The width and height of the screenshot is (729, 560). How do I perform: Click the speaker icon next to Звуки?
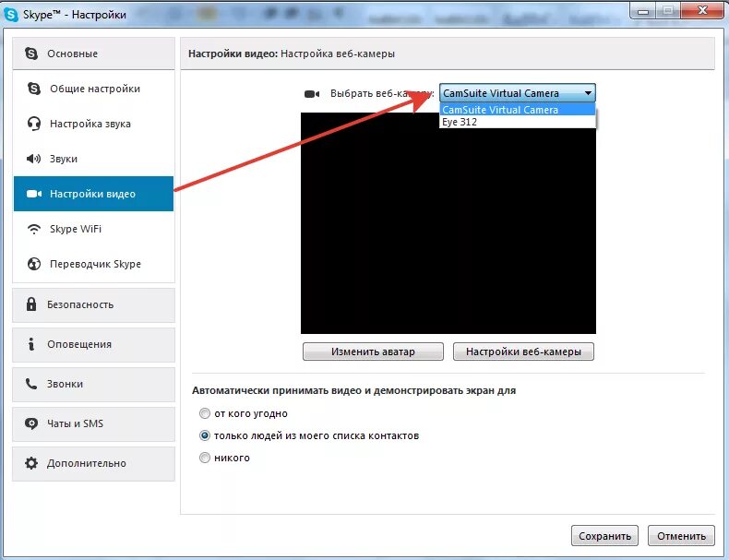pyautogui.click(x=33, y=159)
